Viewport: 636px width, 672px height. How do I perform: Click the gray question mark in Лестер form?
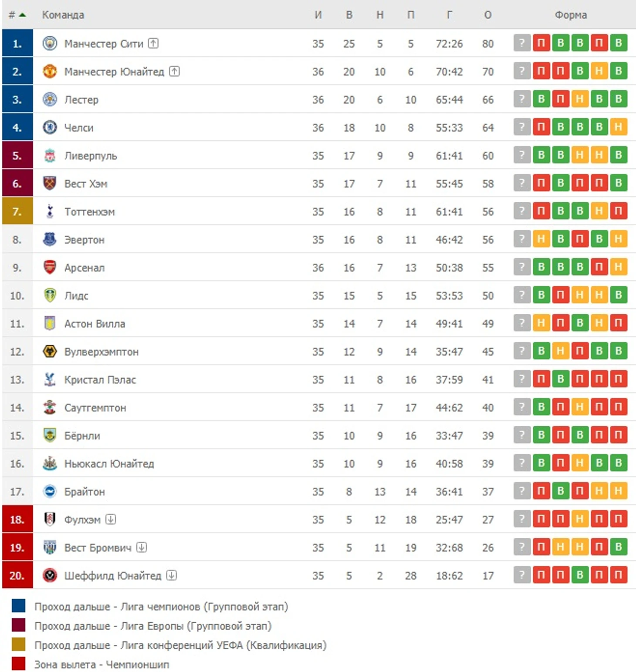click(522, 99)
